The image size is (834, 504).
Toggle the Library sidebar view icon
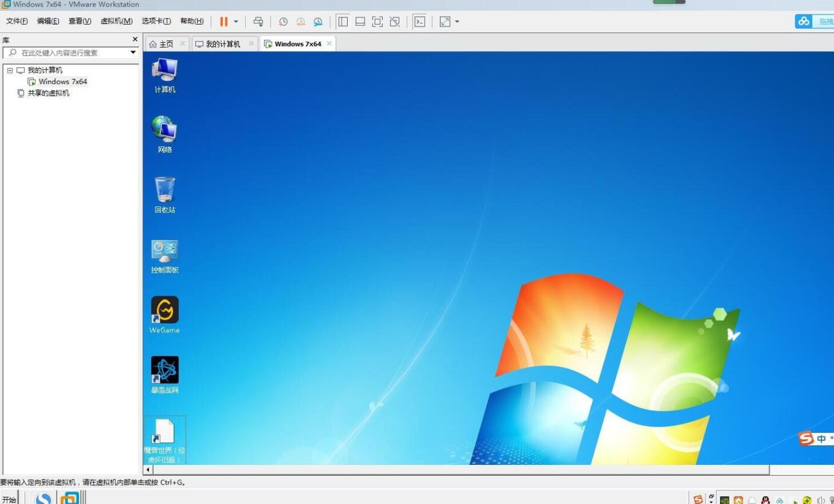click(343, 22)
